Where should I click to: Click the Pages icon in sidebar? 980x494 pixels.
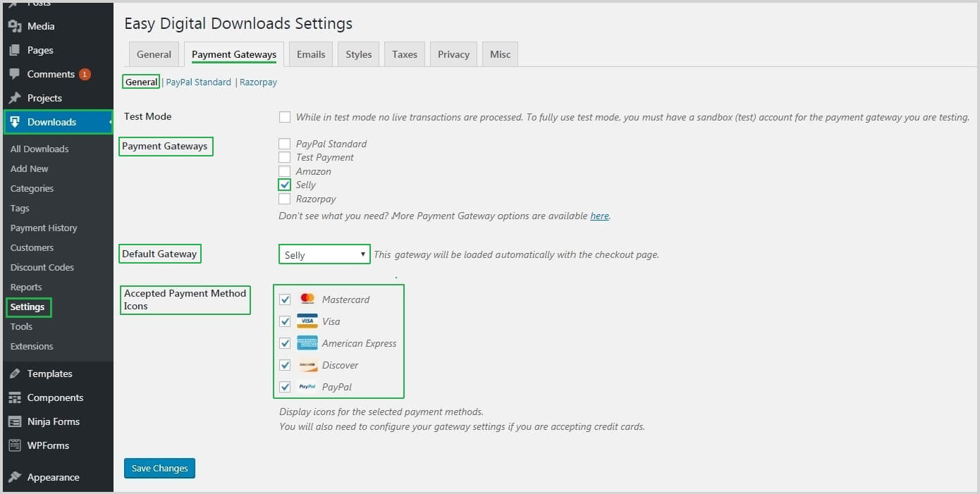click(x=15, y=50)
